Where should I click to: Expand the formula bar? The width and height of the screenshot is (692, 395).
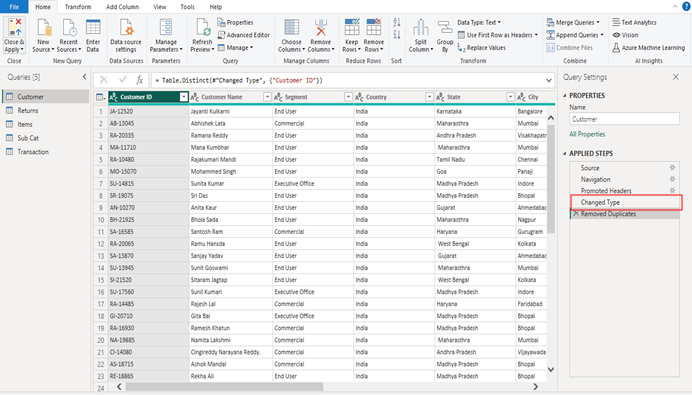tap(549, 80)
